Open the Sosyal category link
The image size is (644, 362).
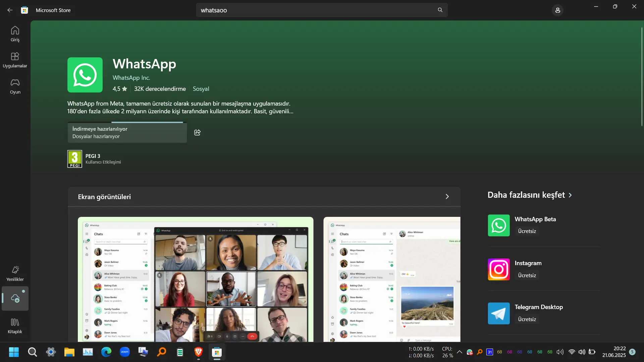[x=201, y=89]
